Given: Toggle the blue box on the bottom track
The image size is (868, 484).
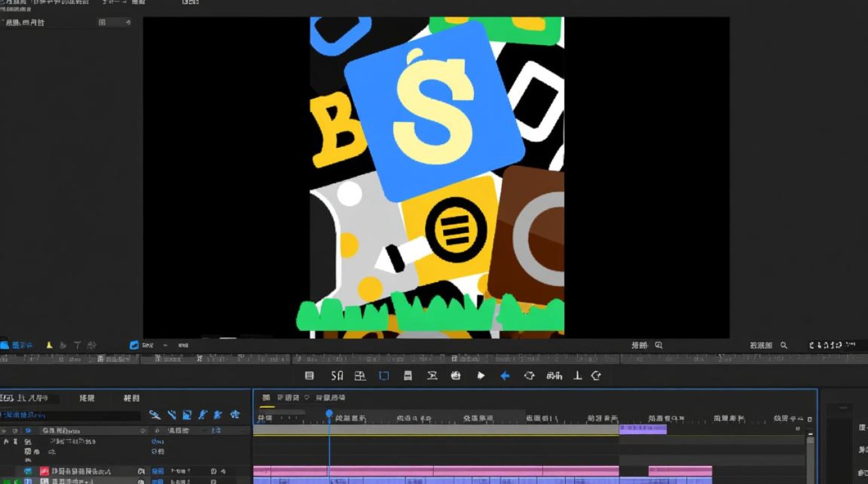Looking at the screenshot, I should (28, 481).
